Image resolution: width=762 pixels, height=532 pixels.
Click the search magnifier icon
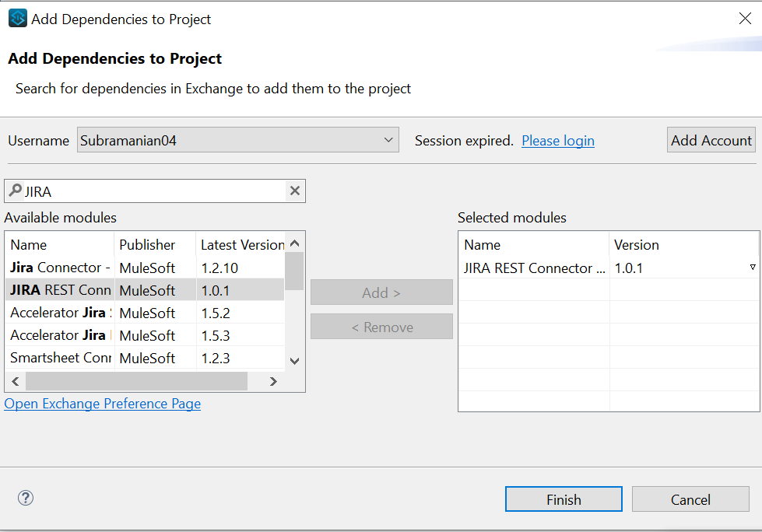(15, 191)
